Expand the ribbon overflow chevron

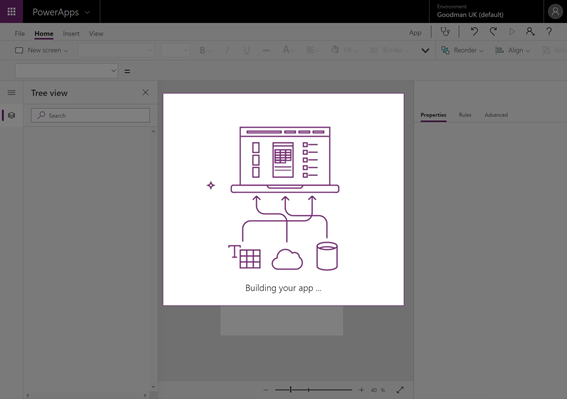pyautogui.click(x=425, y=50)
